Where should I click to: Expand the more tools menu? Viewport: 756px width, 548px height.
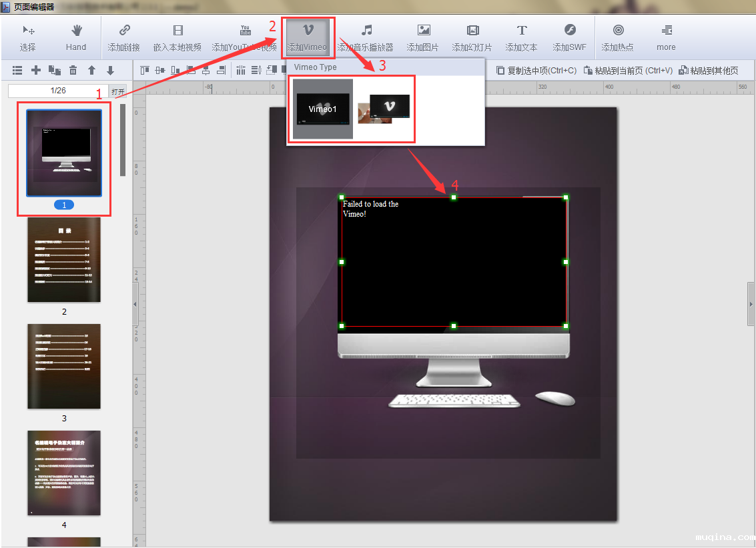(x=666, y=37)
